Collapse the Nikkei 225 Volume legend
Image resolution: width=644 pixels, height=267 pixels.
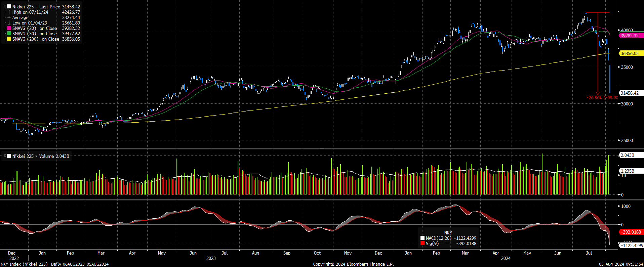coord(5,156)
